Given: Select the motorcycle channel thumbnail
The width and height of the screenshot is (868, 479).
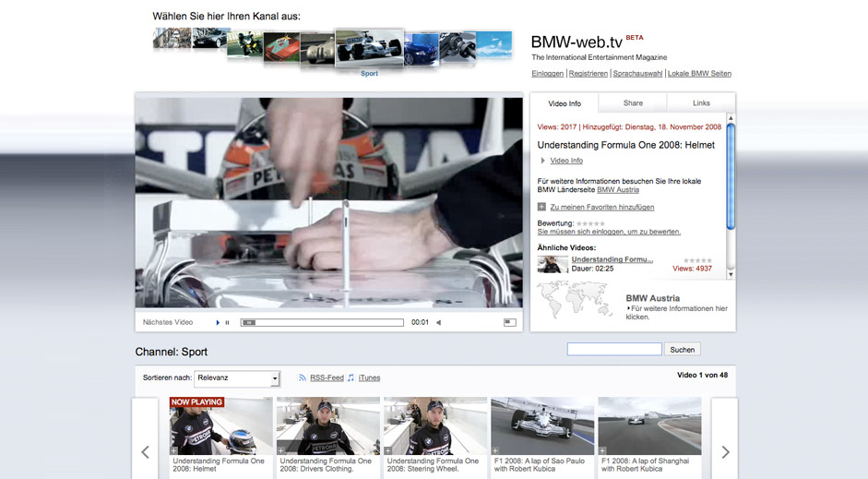Looking at the screenshot, I should coord(244,43).
